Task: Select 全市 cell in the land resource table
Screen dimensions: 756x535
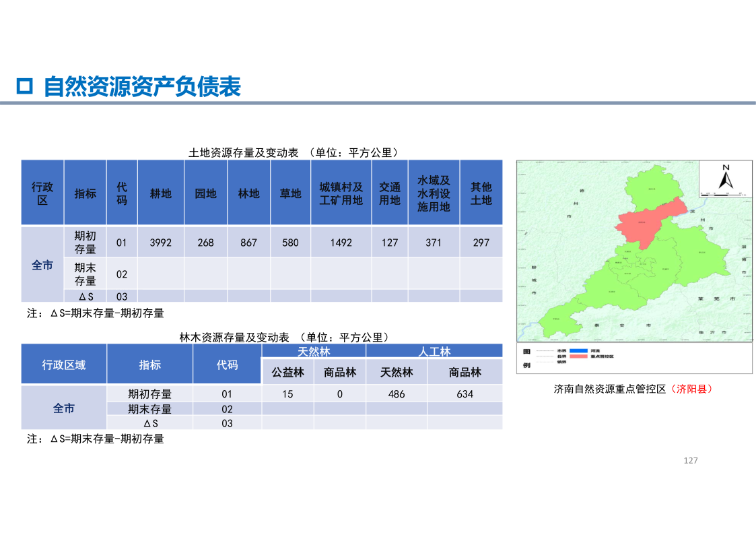Action: coord(42,265)
